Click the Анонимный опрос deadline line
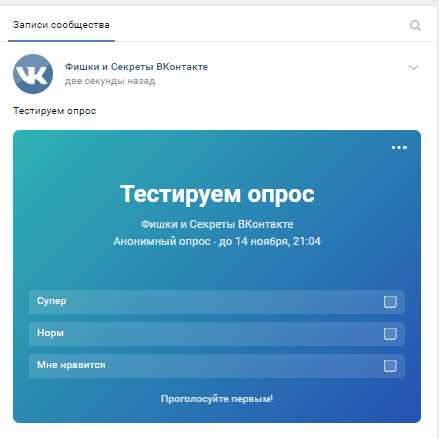Screen dimensions: 439x439 click(x=217, y=241)
